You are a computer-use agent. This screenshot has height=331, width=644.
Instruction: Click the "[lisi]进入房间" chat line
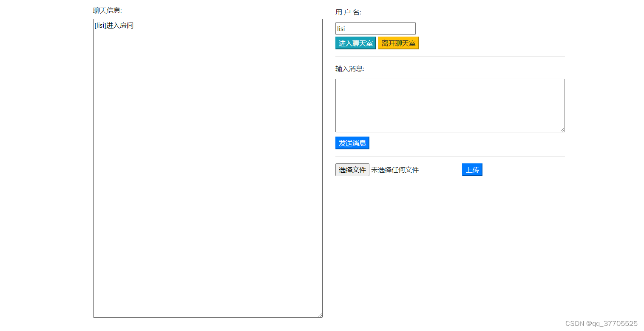114,26
